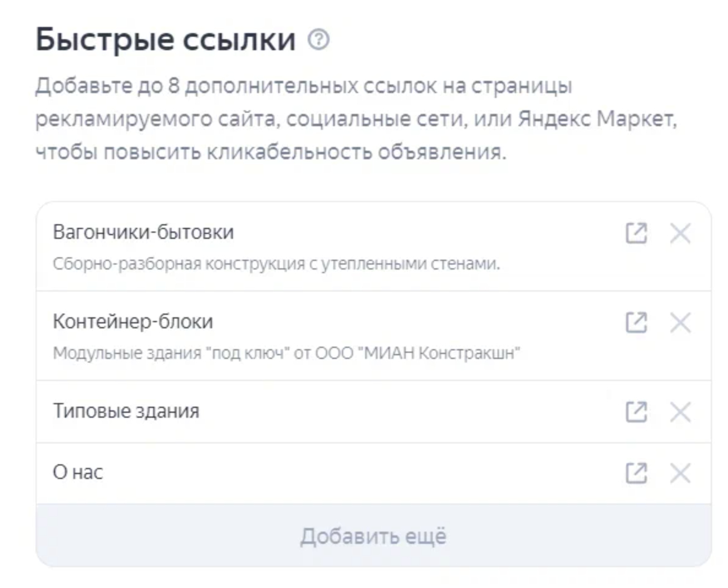The image size is (728, 588).
Task: Delete the О нас quick link
Action: pos(680,473)
